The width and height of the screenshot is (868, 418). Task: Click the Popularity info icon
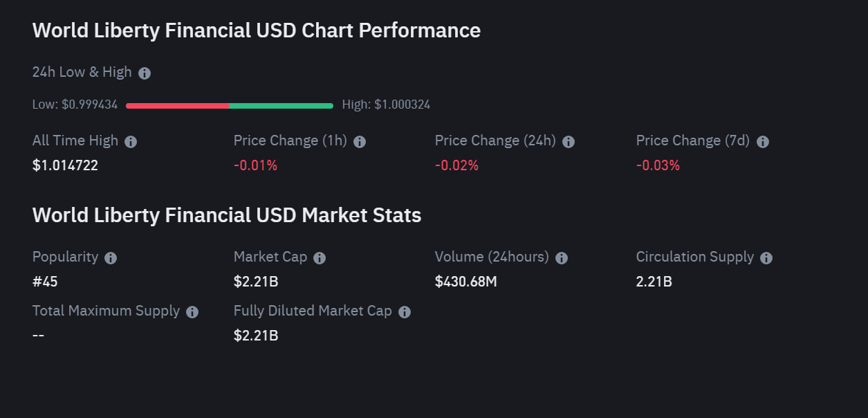click(110, 257)
